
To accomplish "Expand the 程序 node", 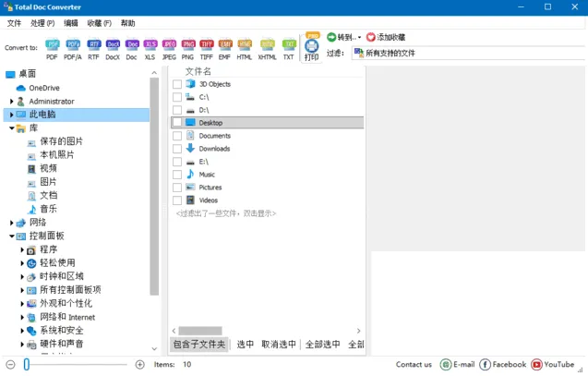I will (x=22, y=249).
